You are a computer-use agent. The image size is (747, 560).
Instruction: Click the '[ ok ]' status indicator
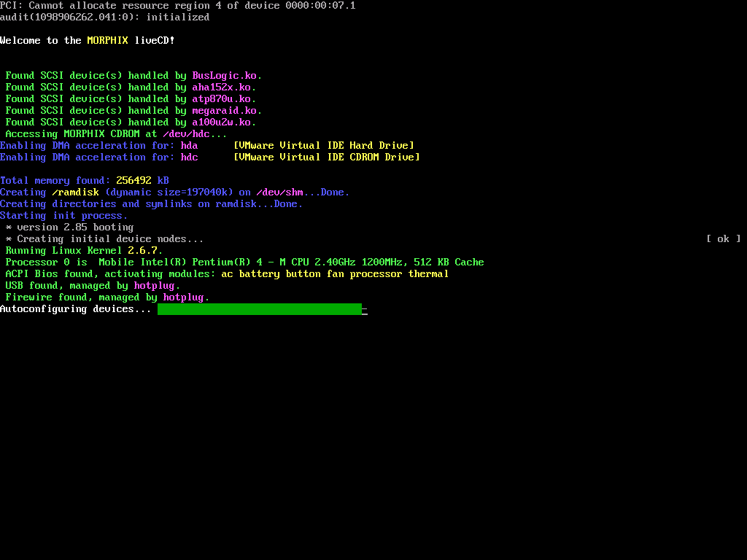723,239
